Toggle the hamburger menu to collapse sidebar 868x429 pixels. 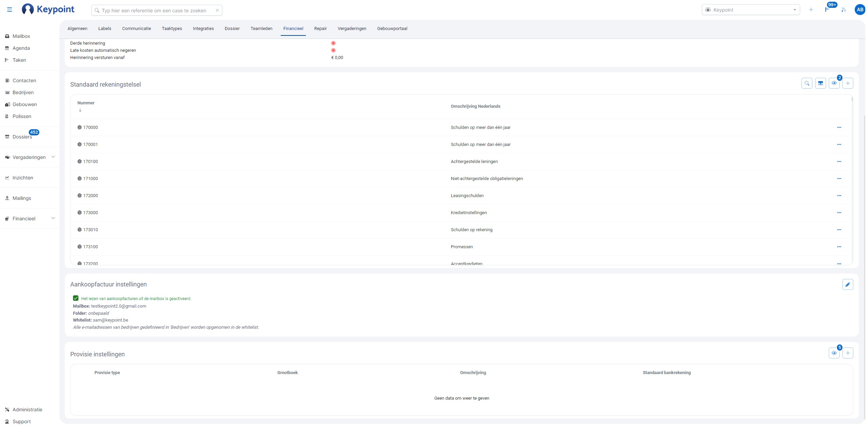point(10,10)
